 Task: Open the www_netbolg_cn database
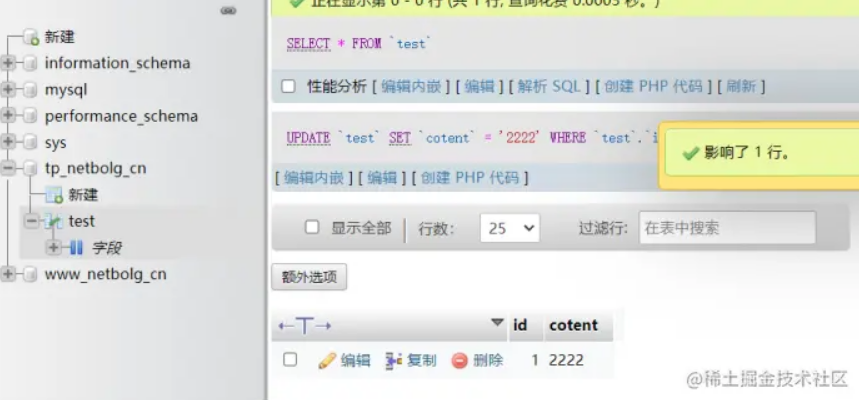coord(105,273)
